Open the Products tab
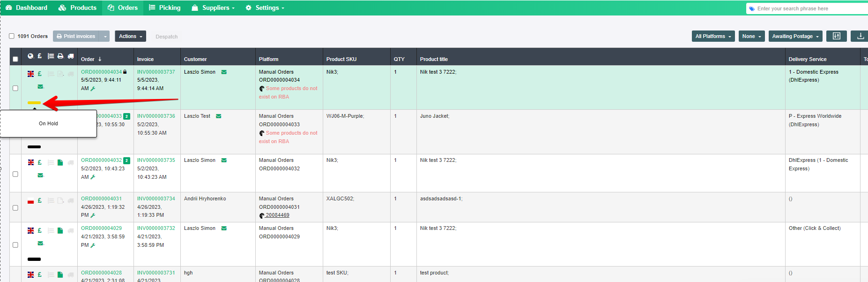 (x=77, y=8)
